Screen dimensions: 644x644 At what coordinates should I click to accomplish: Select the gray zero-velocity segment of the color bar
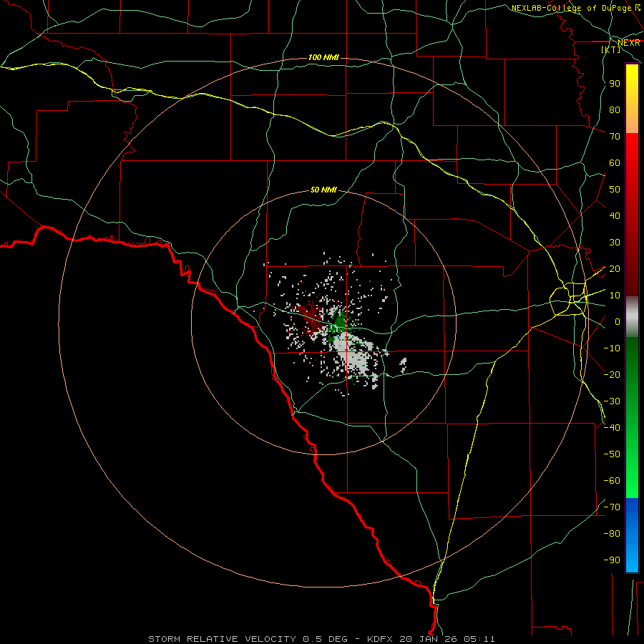tap(632, 317)
